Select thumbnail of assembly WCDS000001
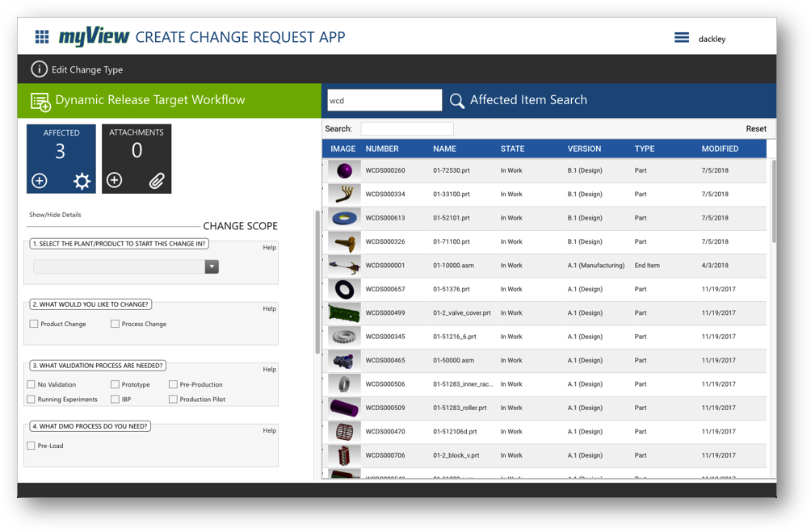The height and width of the screenshot is (532, 811). coord(344,266)
